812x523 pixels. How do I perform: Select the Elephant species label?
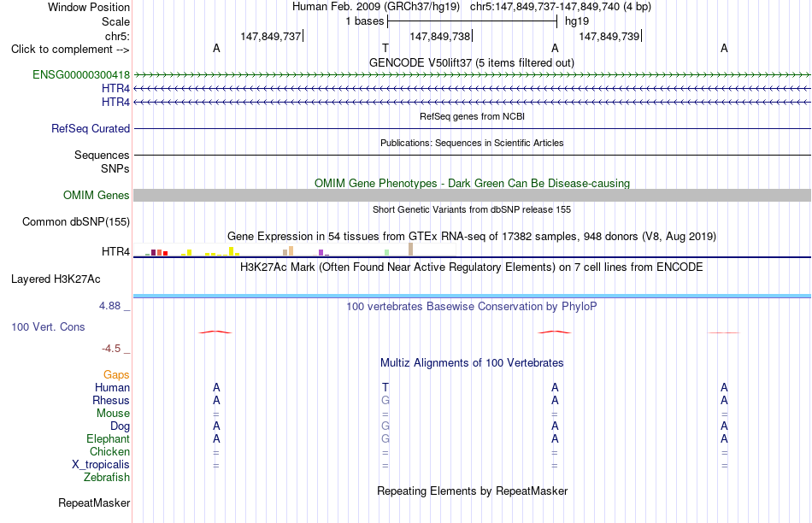109,438
